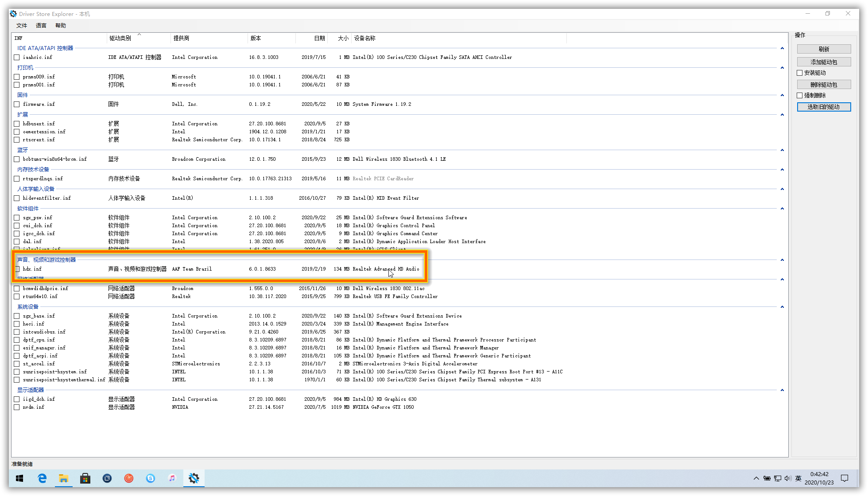Collapse the 软件组件 group arrow
The height and width of the screenshot is (496, 868).
[782, 209]
